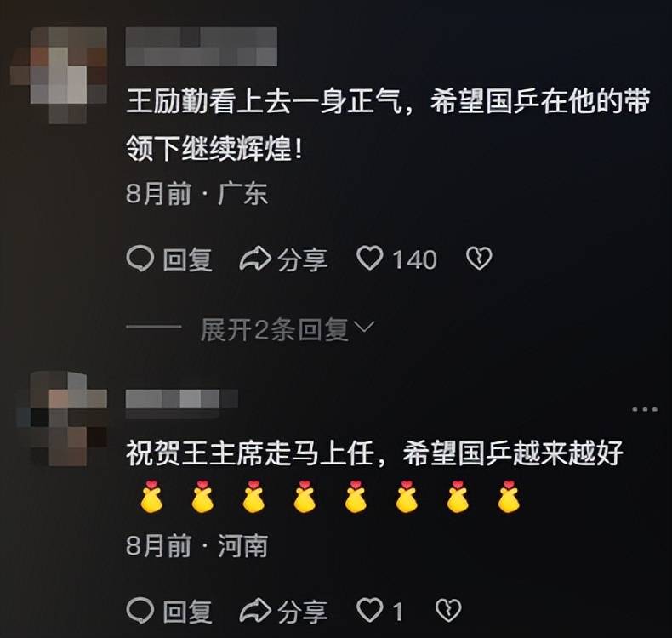Select the comment text about 王励勤
The height and width of the screenshot is (638, 672).
388,125
